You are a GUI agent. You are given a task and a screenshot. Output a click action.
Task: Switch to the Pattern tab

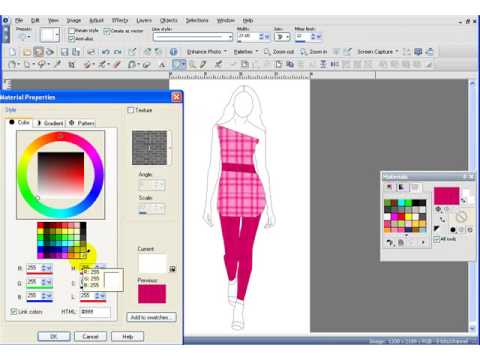[x=82, y=123]
